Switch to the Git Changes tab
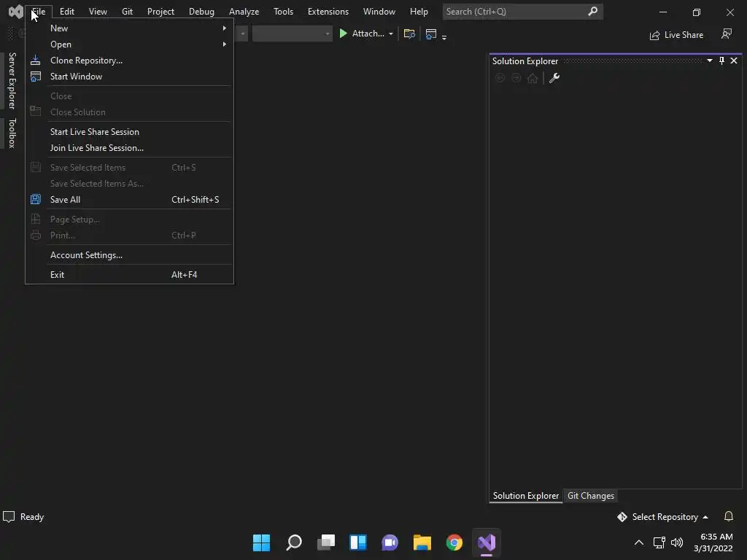The image size is (747, 560). coord(591,496)
